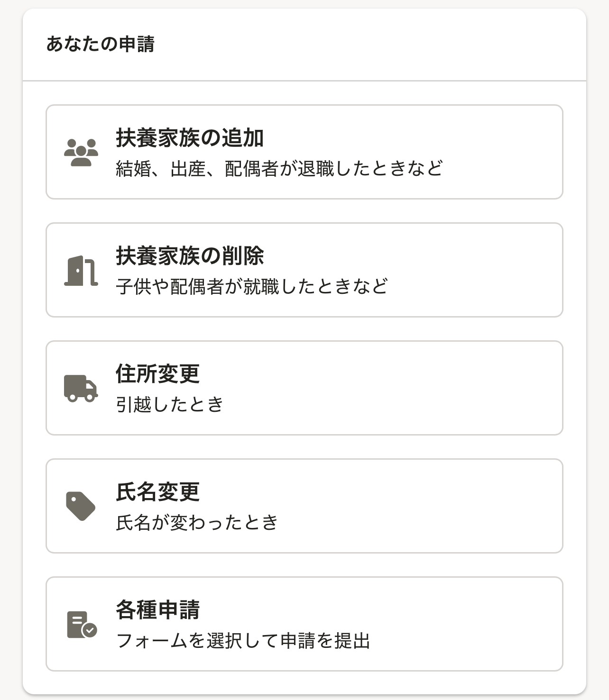609x700 pixels.
Task: Click description 子供や配偶者が就職したときなど
Action: [x=252, y=286]
